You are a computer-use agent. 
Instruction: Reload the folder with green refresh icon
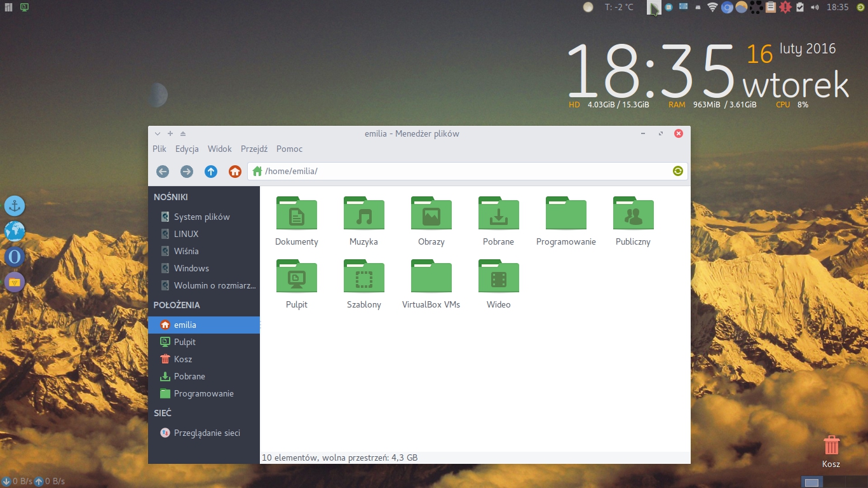pos(678,171)
